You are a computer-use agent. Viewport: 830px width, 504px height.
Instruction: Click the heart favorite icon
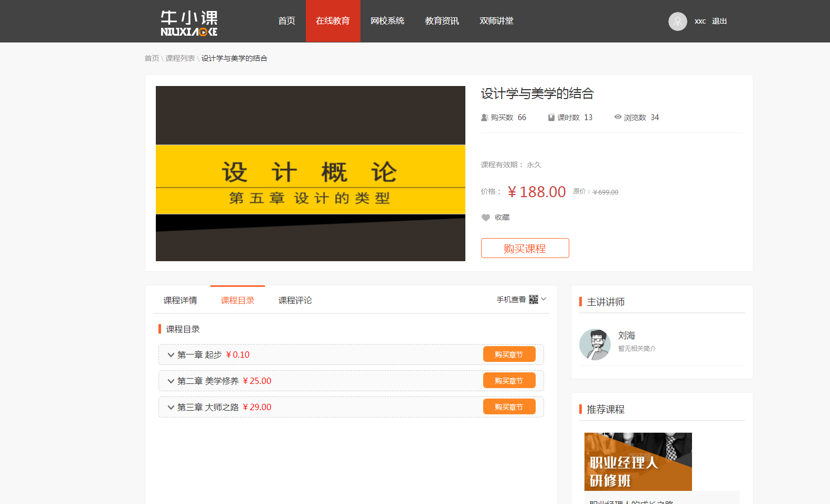tap(486, 218)
